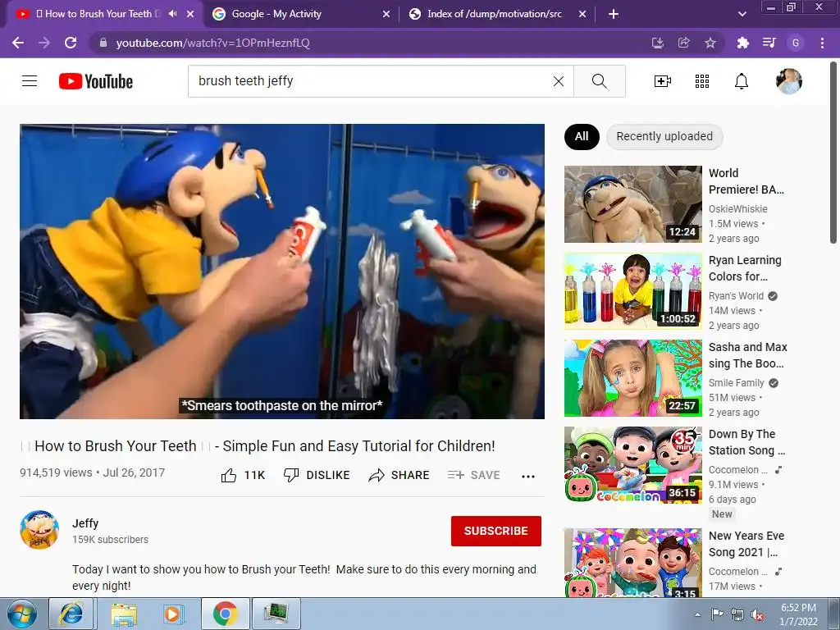
Task: Open the YouTube apps grid
Action: [x=702, y=81]
